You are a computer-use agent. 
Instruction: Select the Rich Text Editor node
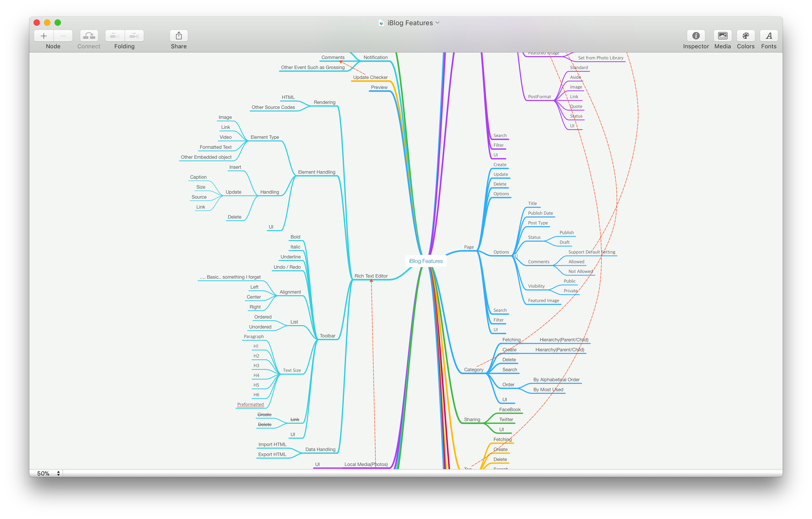[x=371, y=276]
